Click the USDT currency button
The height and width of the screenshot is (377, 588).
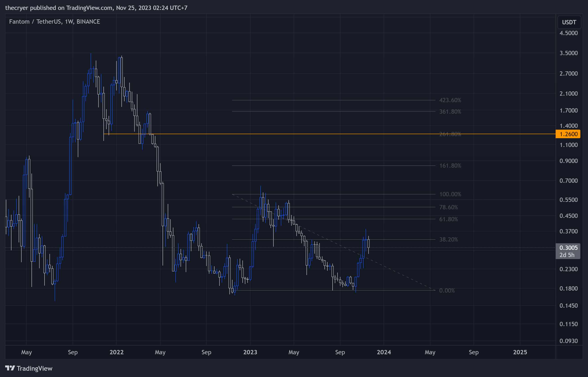click(569, 22)
